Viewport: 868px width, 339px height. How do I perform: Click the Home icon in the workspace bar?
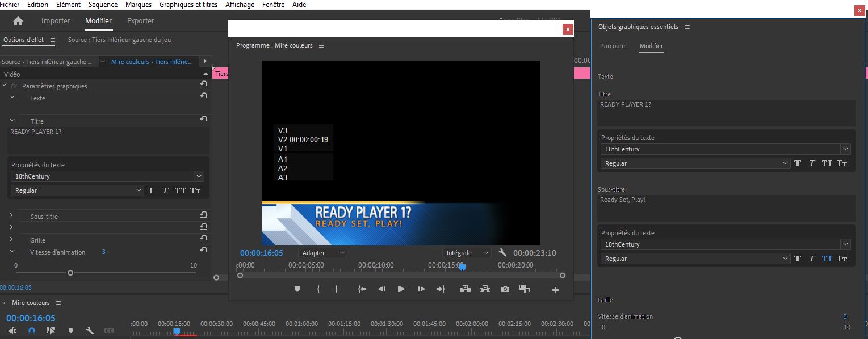point(18,21)
